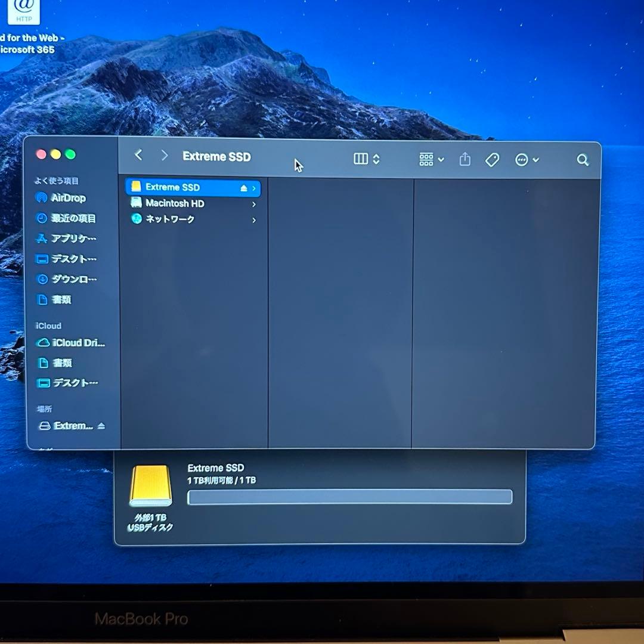
Task: Click the Extreme SSD capacity bar
Action: pos(349,497)
